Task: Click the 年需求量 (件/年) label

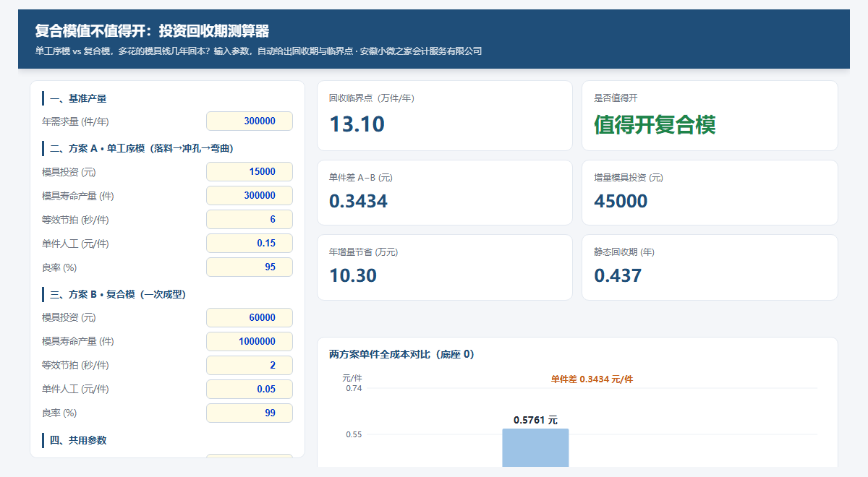Action: (x=76, y=121)
